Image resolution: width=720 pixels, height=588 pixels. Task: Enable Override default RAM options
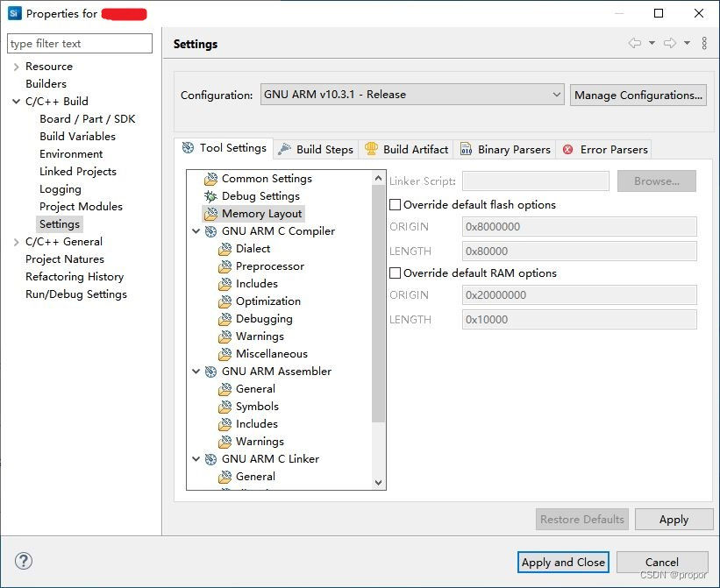pos(396,273)
